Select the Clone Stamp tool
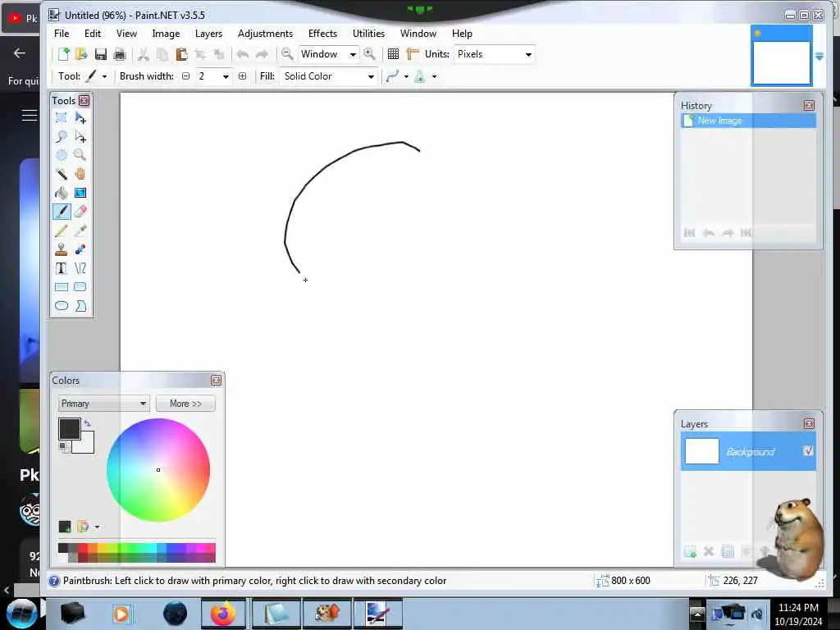Viewport: 840px width, 630px height. pyautogui.click(x=61, y=249)
